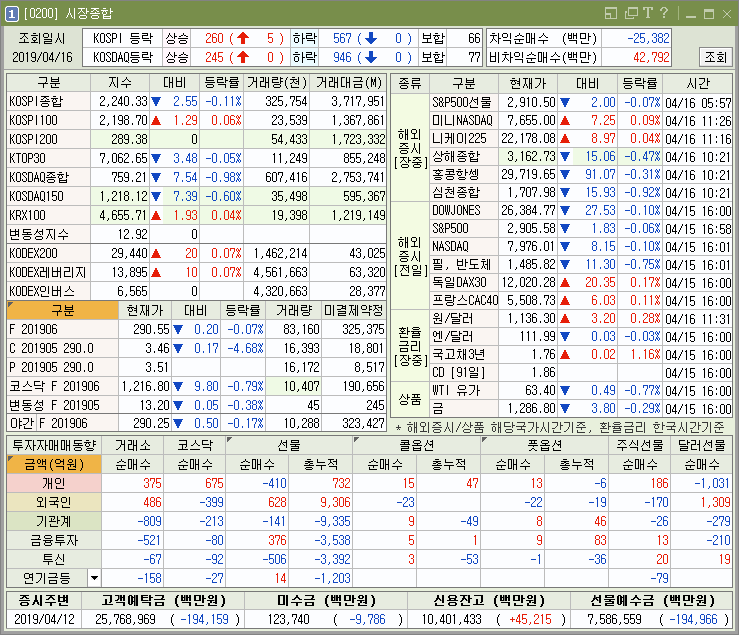Click the 거래대금(M) column header

coord(348,82)
